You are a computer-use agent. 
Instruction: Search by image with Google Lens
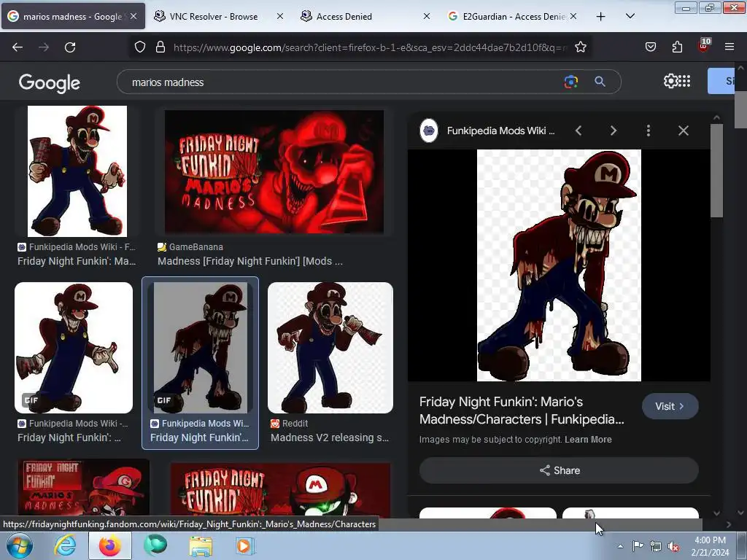pos(570,82)
